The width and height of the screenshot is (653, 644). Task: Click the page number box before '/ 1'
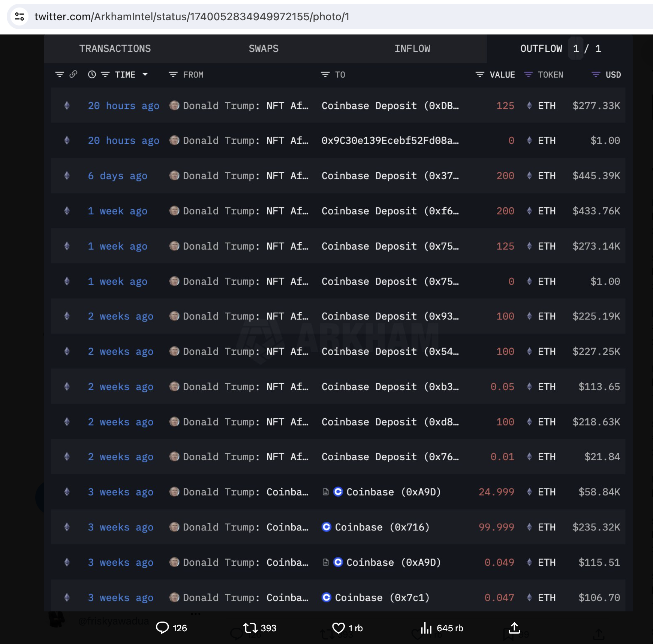pos(576,48)
